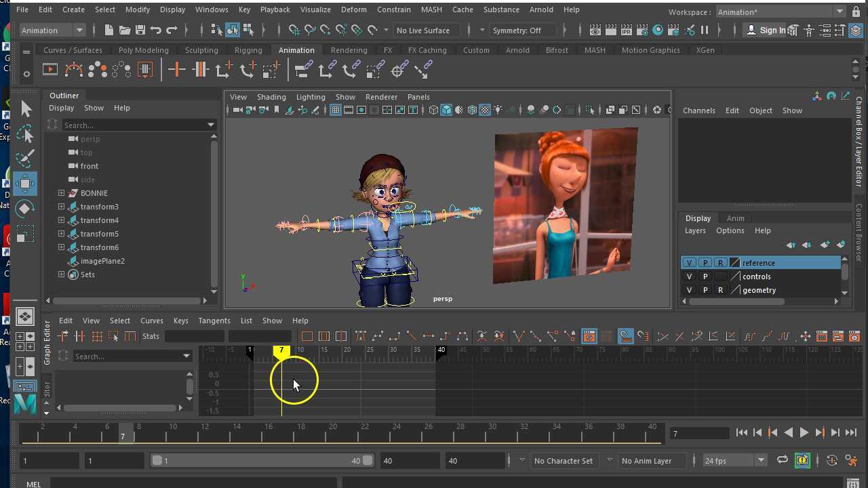
Task: Enable Auto Keyframe near the frame rate field
Action: pyautogui.click(x=802, y=460)
